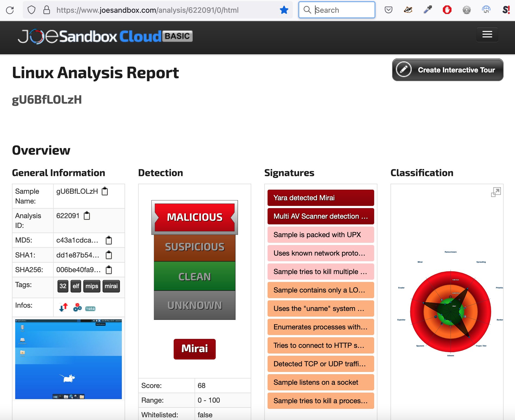Open the hamburger navigation menu
Viewport: 515px width, 420px height.
click(x=487, y=34)
